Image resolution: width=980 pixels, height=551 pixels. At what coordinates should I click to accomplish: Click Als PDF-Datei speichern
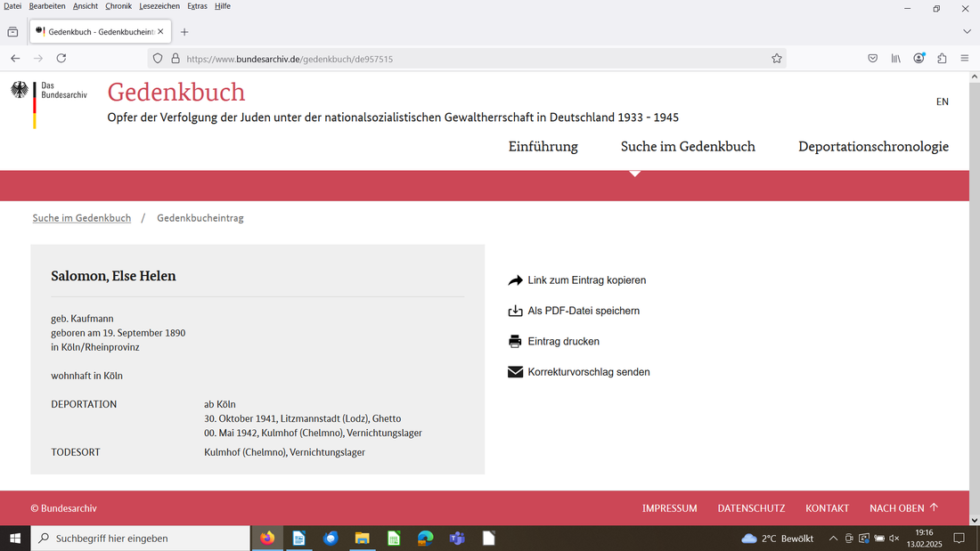[584, 311]
